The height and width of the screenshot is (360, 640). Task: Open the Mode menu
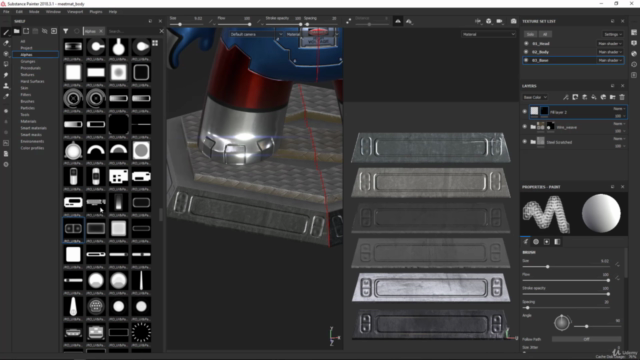pos(34,12)
